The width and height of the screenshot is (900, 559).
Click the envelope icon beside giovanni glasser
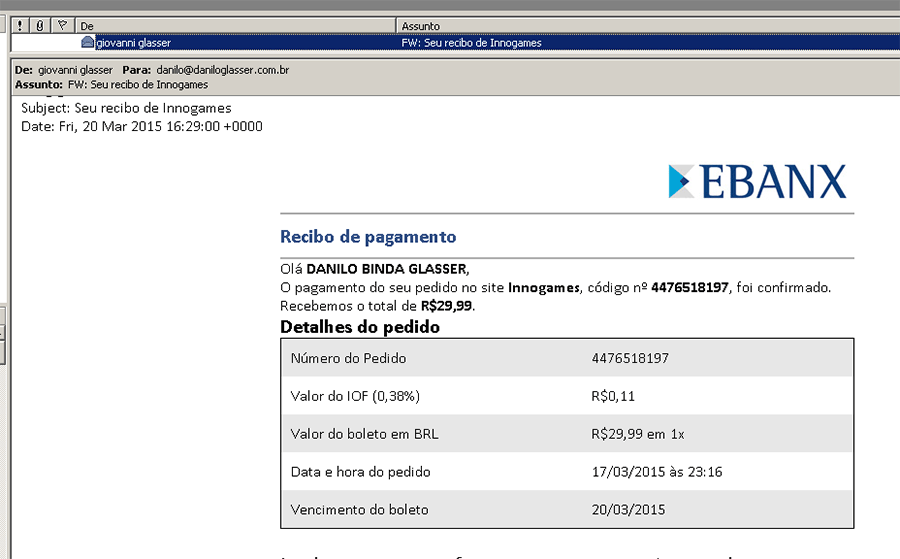click(x=88, y=43)
